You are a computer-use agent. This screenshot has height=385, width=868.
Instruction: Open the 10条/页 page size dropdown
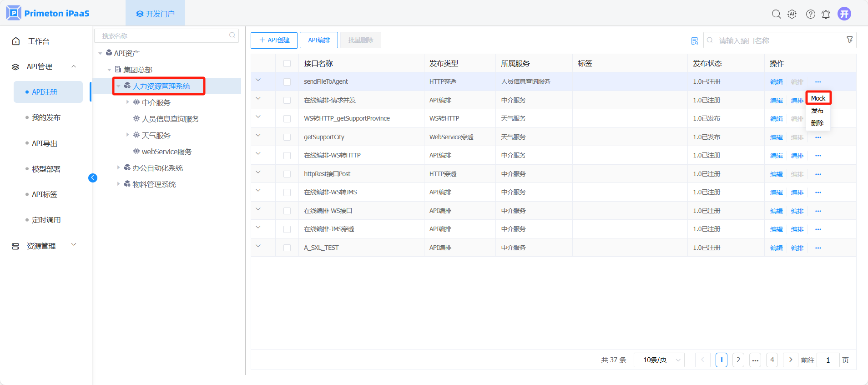tap(659, 360)
